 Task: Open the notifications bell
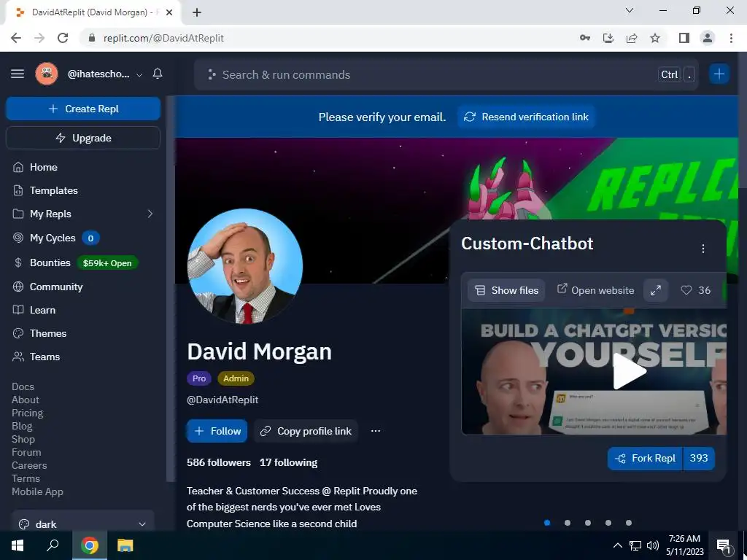point(158,74)
